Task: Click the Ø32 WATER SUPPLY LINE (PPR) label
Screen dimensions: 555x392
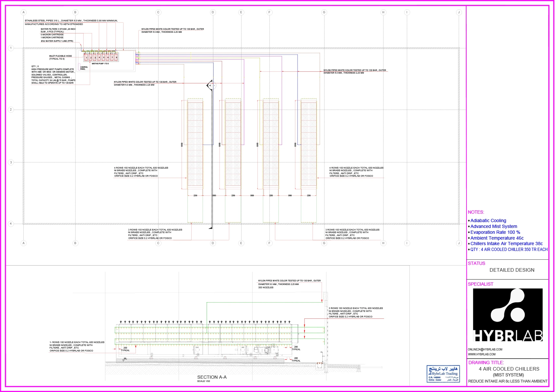Action: (57, 41)
